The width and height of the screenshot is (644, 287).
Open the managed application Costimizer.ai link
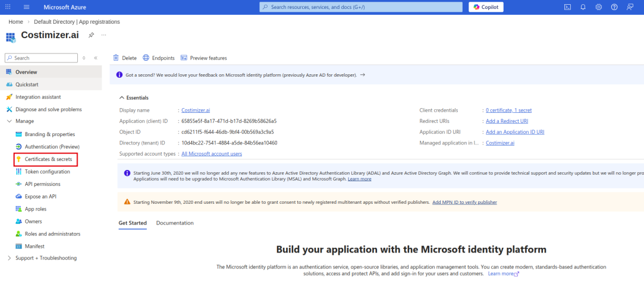click(500, 143)
